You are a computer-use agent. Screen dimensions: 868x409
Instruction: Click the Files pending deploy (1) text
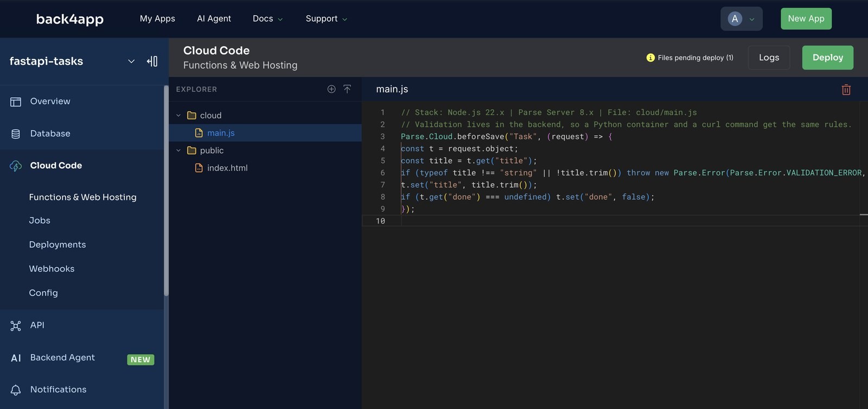tap(695, 58)
